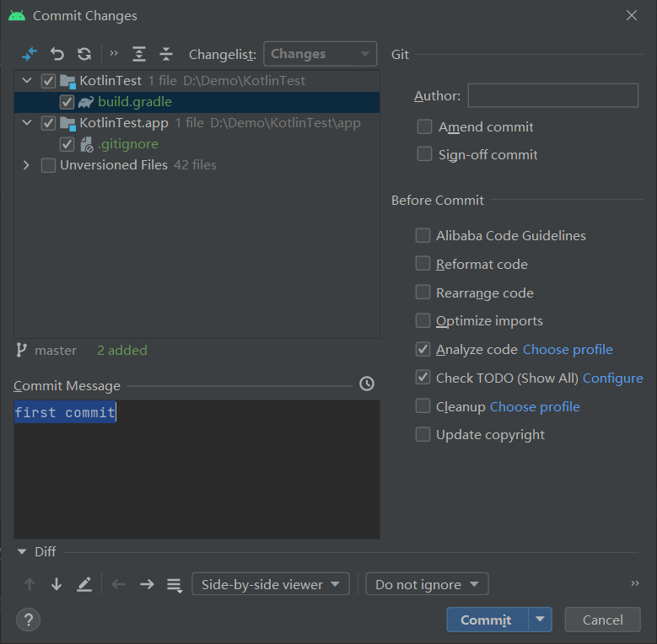Click the master branch icon

point(21,350)
